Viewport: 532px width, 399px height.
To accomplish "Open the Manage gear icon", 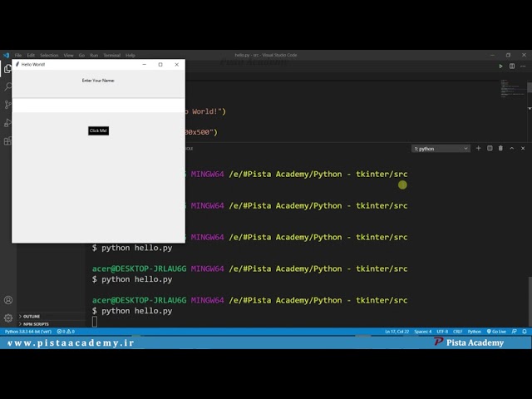I will (8, 318).
